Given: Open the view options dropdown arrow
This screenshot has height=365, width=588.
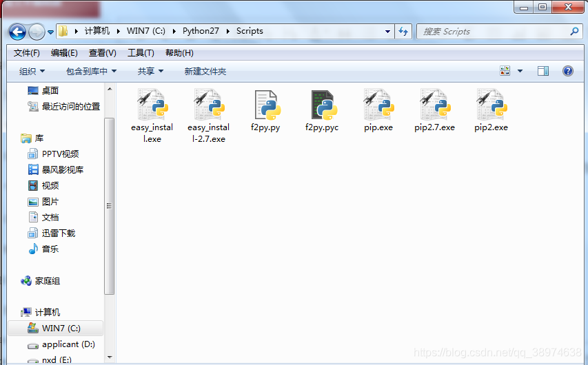Looking at the screenshot, I should (520, 71).
